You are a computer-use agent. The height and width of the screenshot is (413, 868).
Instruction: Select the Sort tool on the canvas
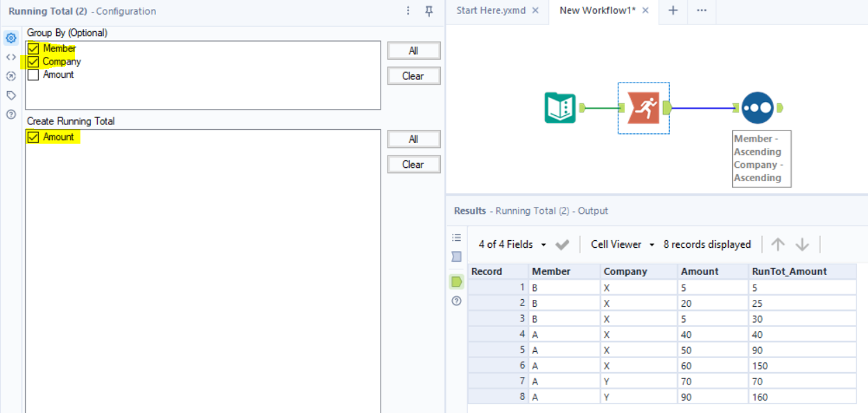tap(757, 108)
